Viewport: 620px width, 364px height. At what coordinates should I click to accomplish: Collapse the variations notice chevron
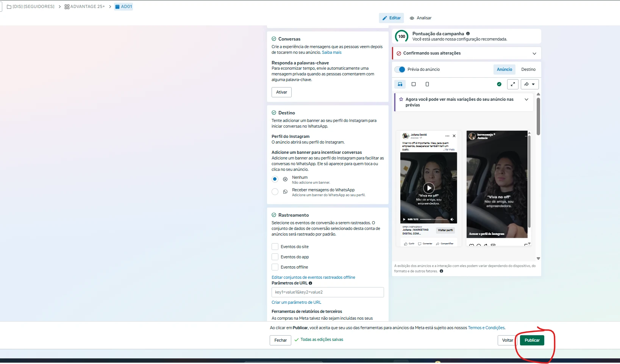[526, 99]
